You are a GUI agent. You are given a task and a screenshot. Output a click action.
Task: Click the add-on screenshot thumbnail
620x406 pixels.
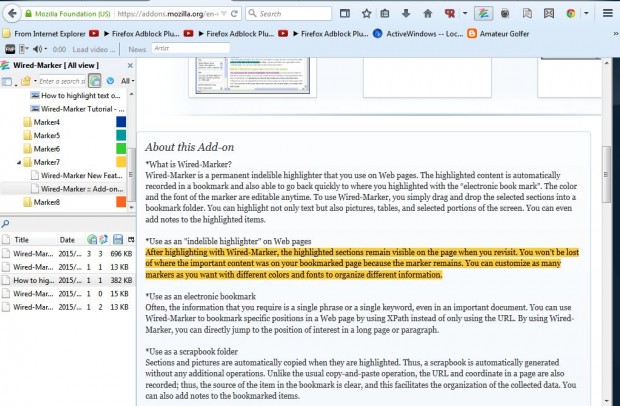[x=252, y=76]
